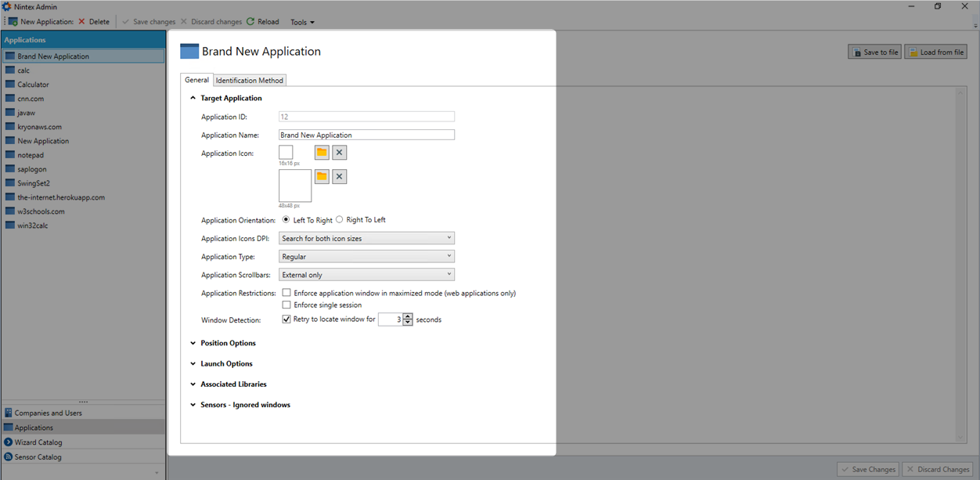The image size is (980, 480).
Task: Open Wizard Catalog in the navigation pane
Action: tap(38, 442)
